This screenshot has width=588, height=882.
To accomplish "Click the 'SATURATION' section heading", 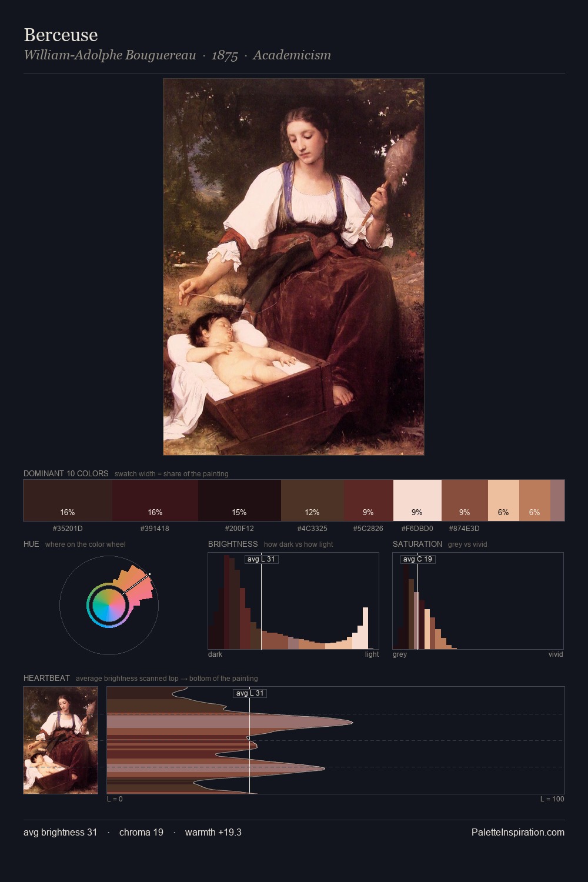I will point(417,544).
